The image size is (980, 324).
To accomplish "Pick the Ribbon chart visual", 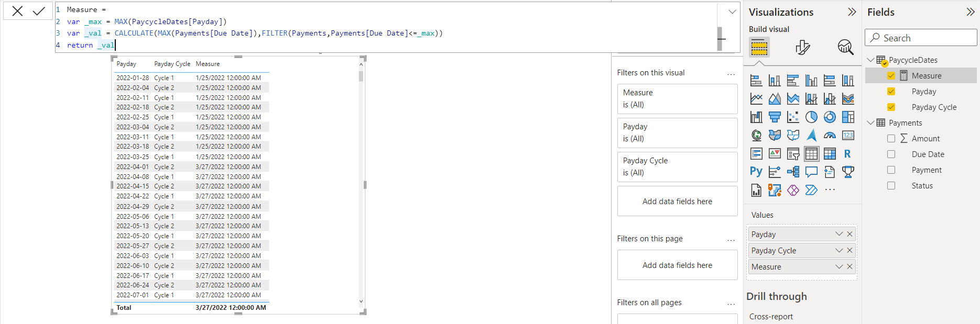I will pos(848,98).
